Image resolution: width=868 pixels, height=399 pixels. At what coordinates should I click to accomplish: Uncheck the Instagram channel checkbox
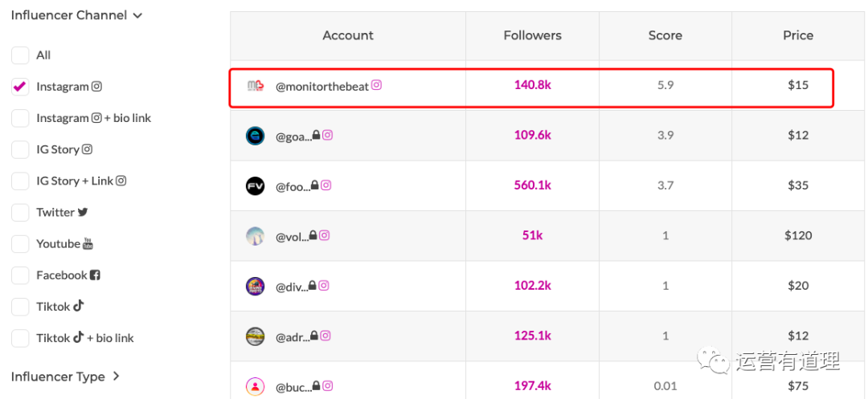coord(20,87)
